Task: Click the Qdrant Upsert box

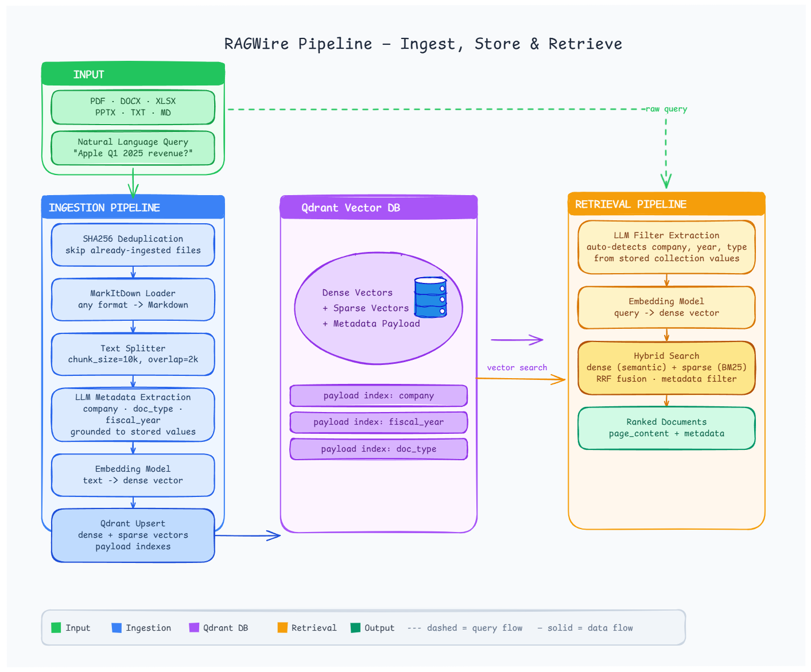Action: point(133,535)
